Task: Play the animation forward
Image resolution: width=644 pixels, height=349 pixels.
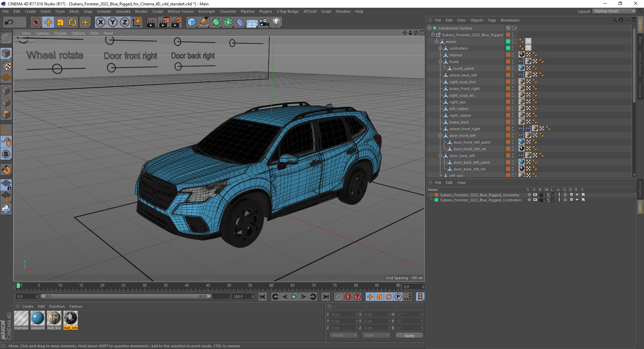Action: pyautogui.click(x=294, y=297)
